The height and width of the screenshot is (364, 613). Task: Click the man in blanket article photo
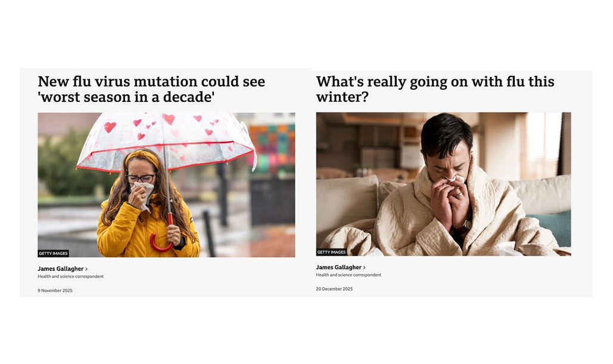click(443, 184)
